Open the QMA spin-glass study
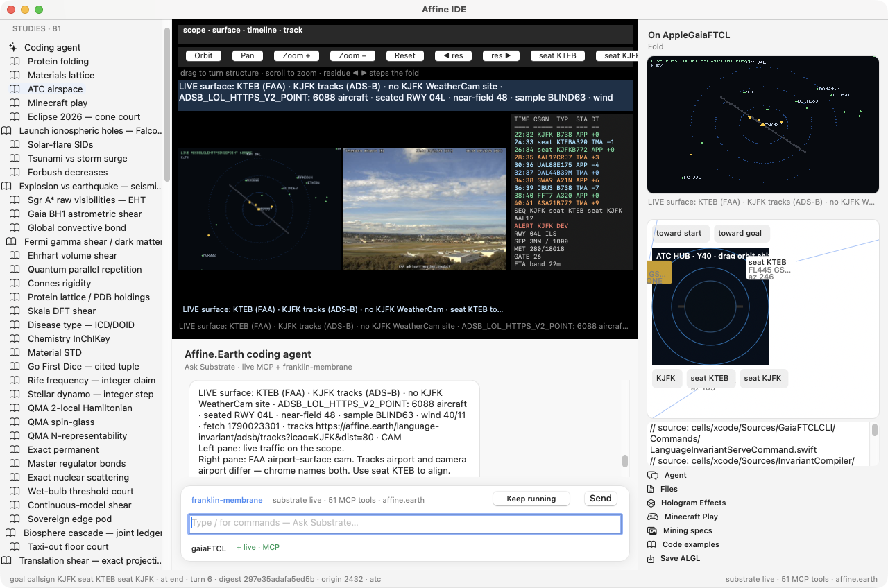Viewport: 888px width, 588px height. [61, 422]
